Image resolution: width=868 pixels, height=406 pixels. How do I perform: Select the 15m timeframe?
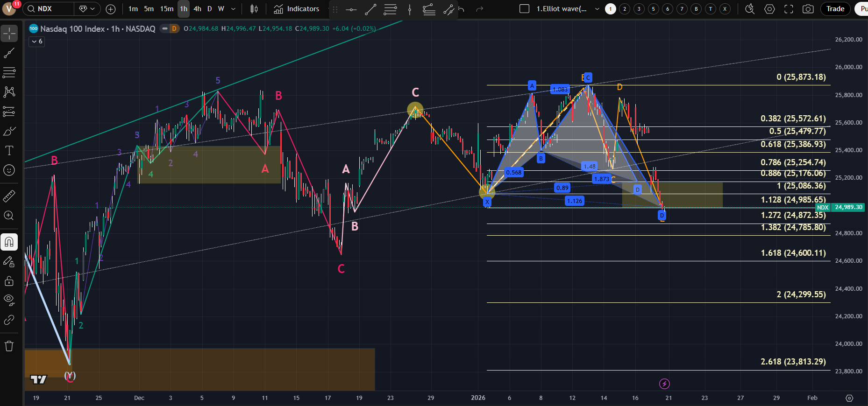click(167, 9)
